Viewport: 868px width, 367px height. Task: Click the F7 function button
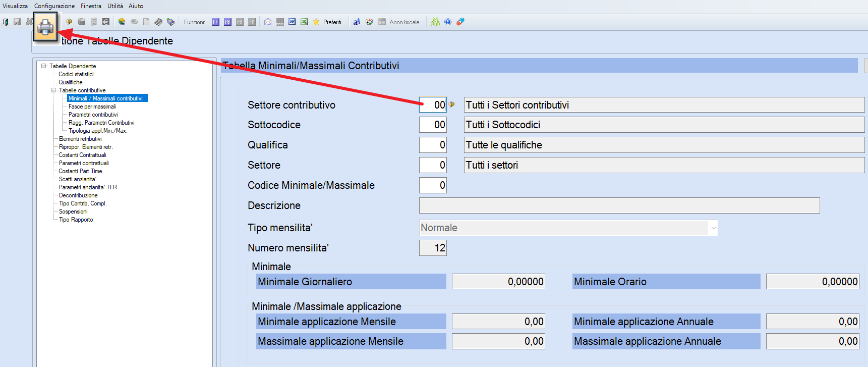[x=215, y=22]
